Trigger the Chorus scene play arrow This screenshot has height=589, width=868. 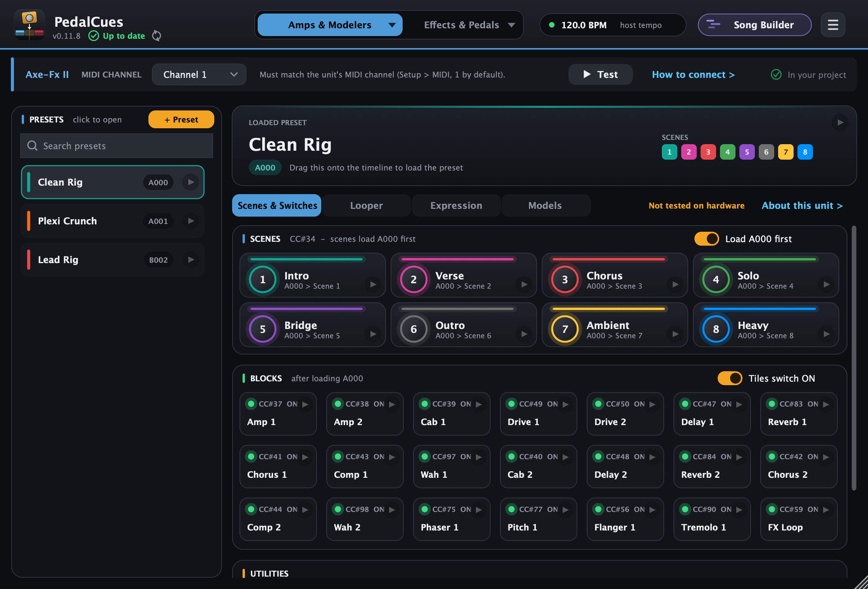pos(675,284)
